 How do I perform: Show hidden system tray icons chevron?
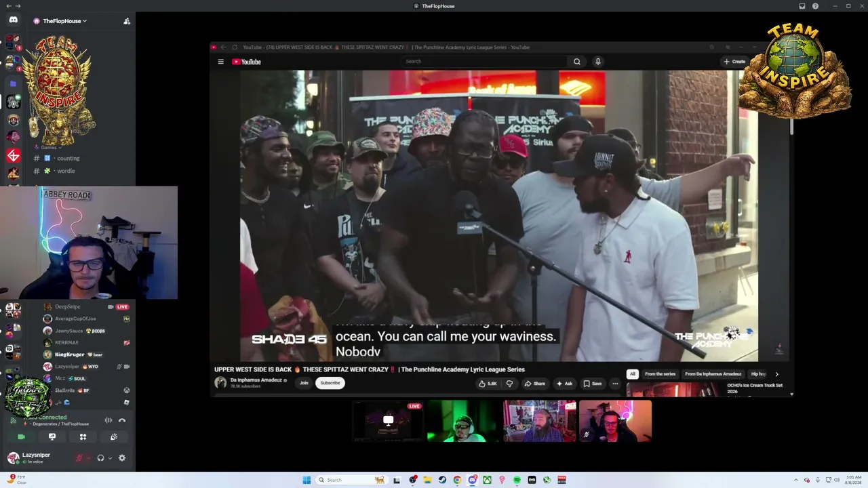coord(797,480)
